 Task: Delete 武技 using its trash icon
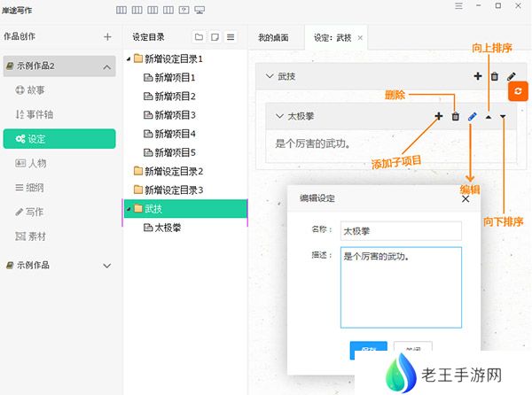tap(495, 76)
